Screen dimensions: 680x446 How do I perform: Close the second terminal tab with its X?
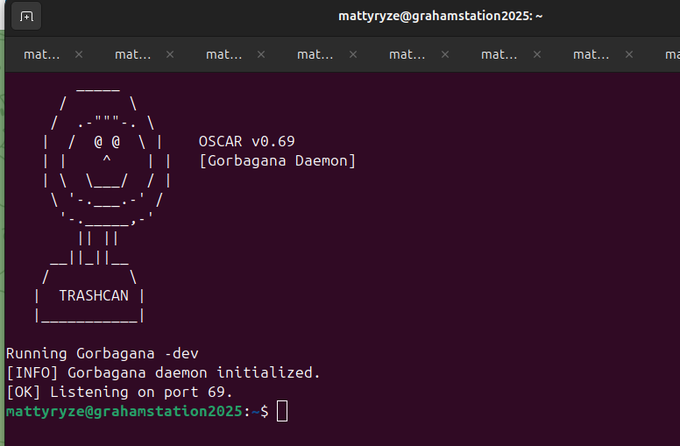(170, 55)
